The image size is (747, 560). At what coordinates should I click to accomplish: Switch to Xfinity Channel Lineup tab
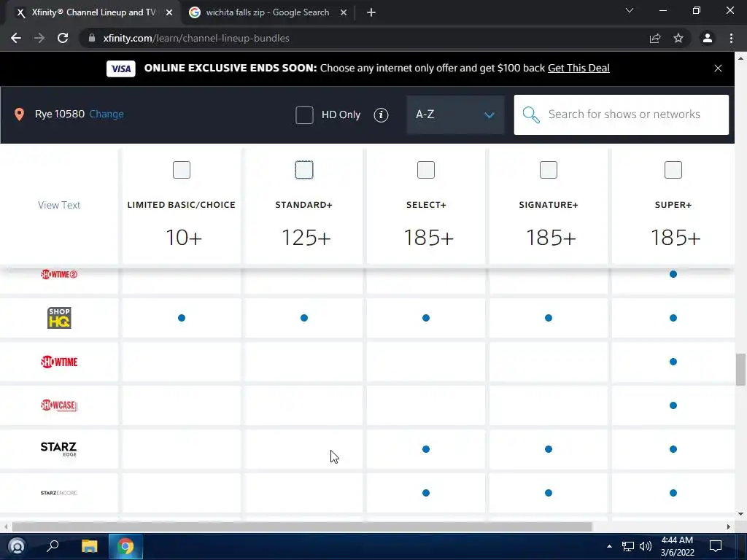(94, 12)
